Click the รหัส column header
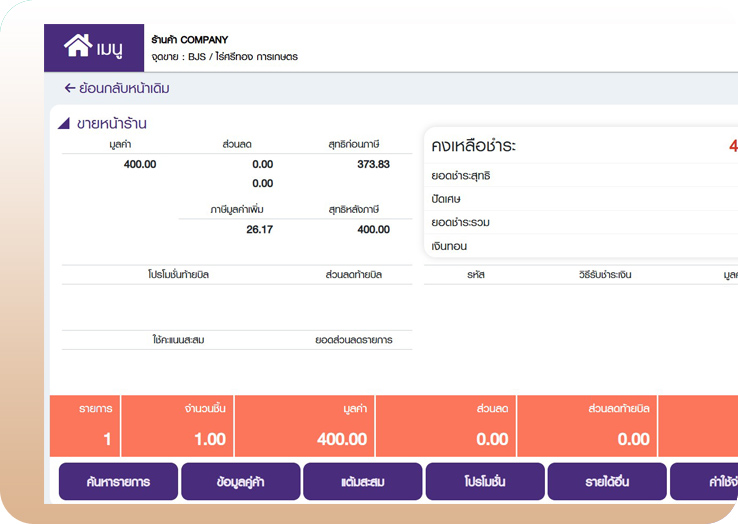The width and height of the screenshot is (738, 524). pyautogui.click(x=476, y=274)
